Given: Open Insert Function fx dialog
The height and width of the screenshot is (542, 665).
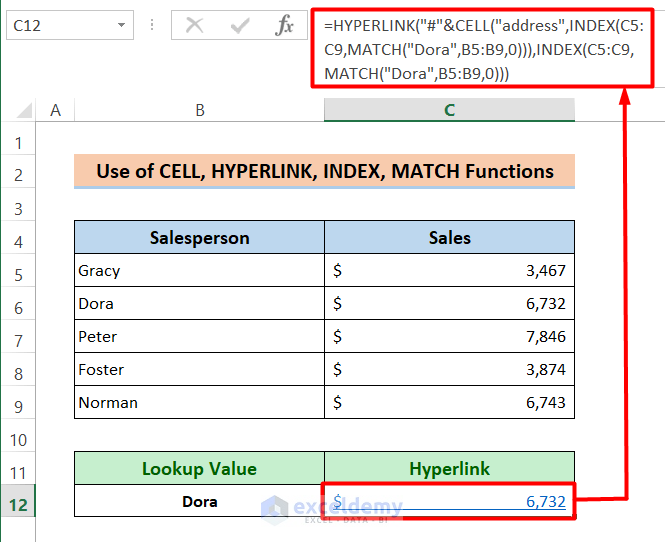Looking at the screenshot, I should (285, 26).
